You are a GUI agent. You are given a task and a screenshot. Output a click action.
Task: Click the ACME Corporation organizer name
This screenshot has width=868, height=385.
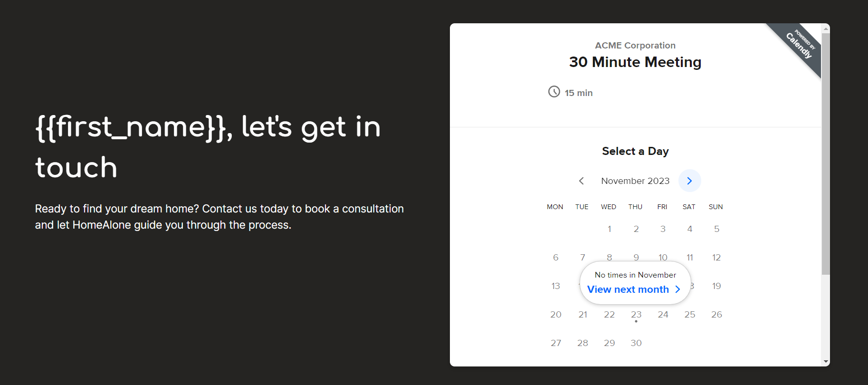coord(635,46)
